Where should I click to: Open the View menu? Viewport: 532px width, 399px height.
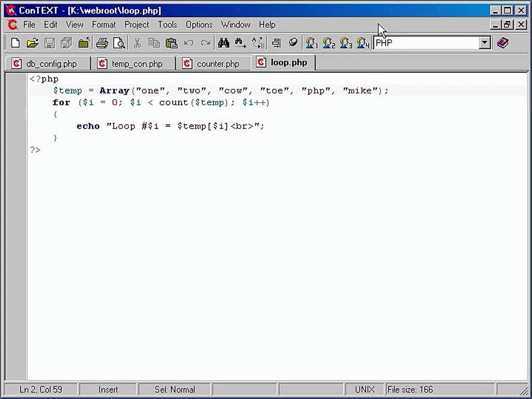pos(74,25)
